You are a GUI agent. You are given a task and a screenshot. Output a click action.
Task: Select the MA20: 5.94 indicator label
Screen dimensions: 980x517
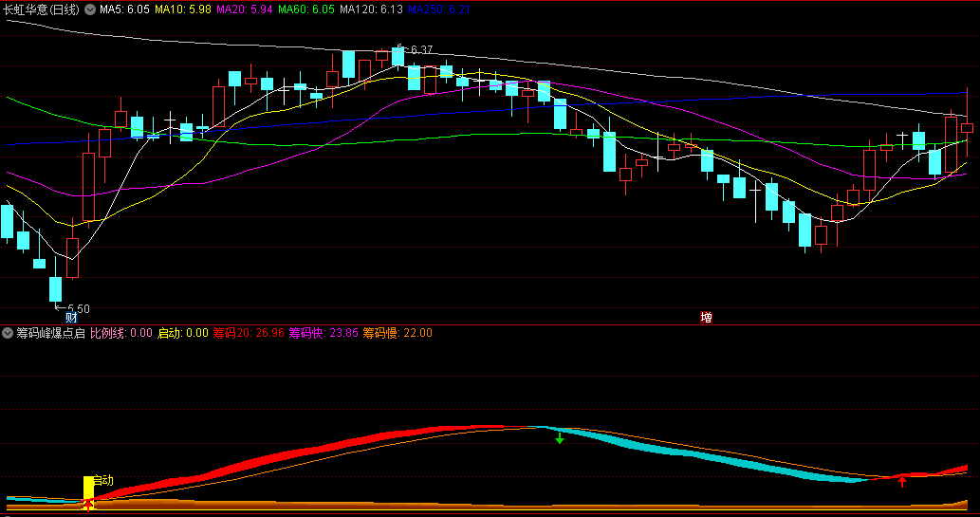[x=245, y=9]
